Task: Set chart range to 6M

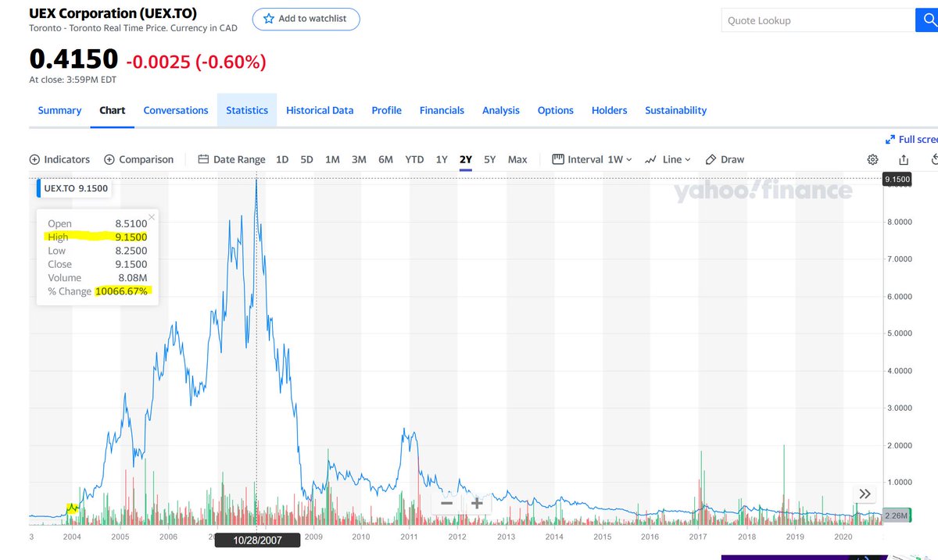Action: (x=385, y=159)
